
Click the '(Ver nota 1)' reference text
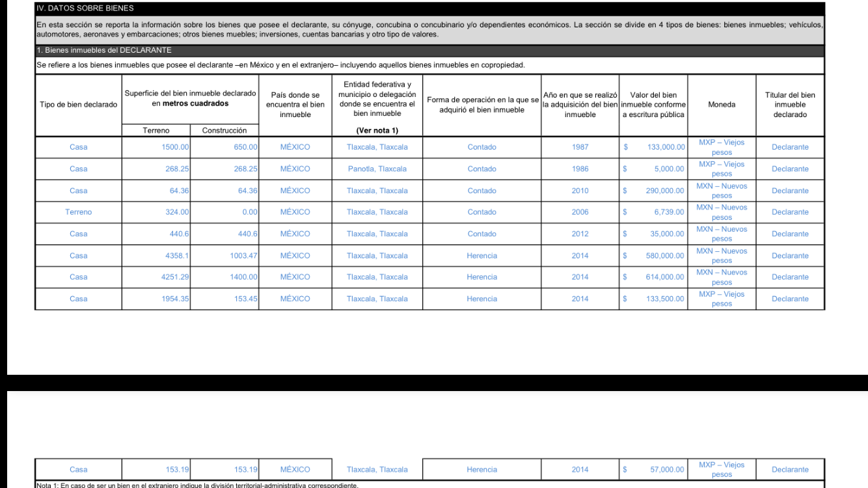coord(377,130)
